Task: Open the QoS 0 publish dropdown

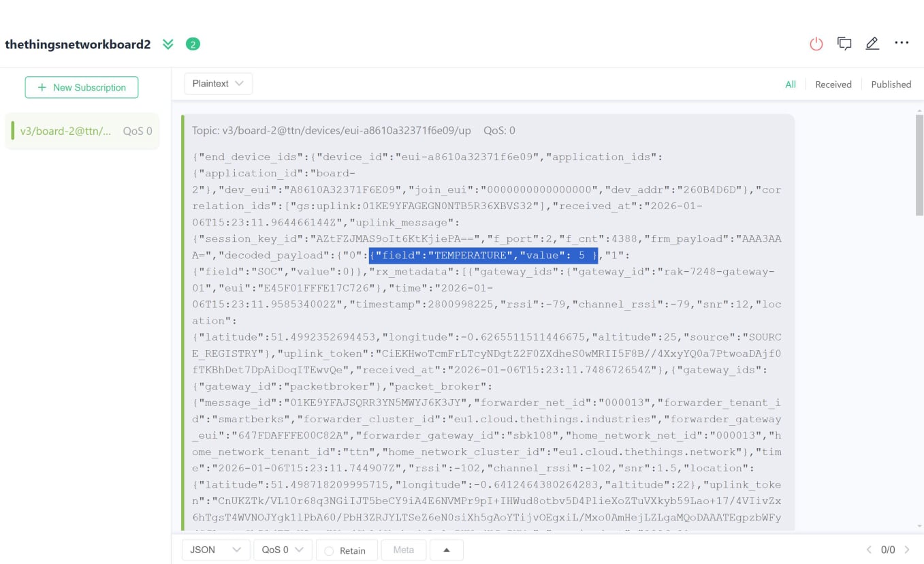Action: point(283,550)
